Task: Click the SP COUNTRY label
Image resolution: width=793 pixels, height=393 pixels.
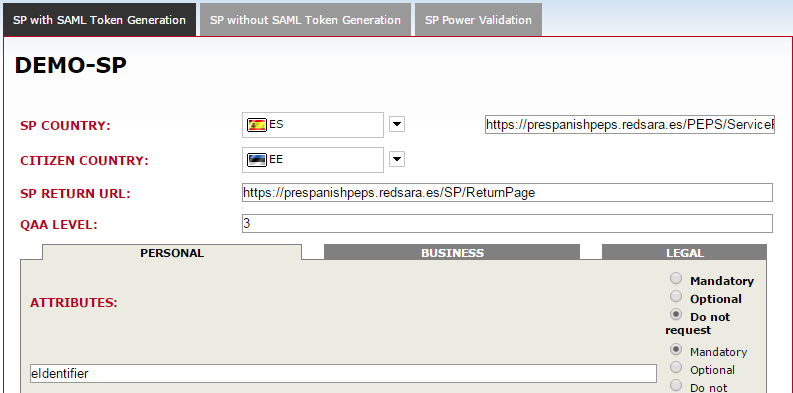Action: [x=65, y=126]
